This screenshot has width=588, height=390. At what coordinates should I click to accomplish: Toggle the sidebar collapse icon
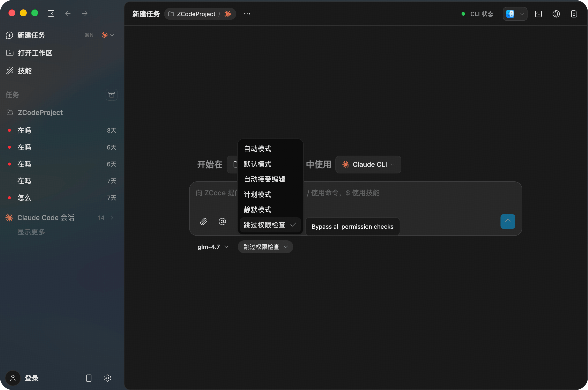coord(51,13)
